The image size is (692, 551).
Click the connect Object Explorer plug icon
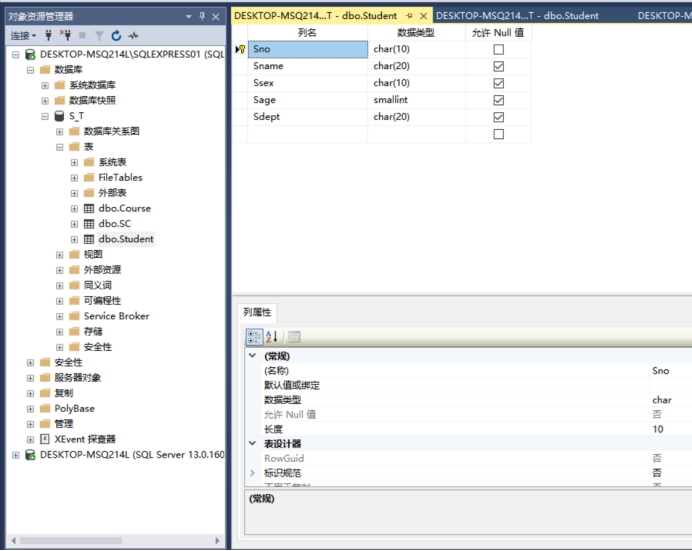click(x=49, y=35)
